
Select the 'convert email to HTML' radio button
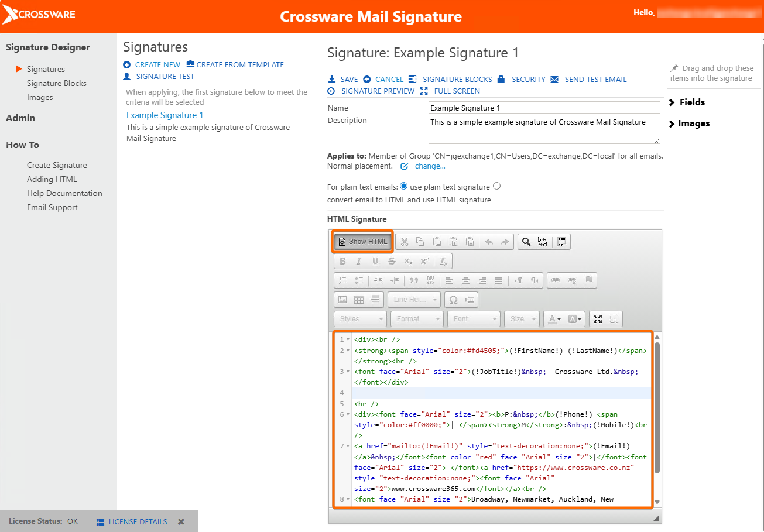pos(497,186)
